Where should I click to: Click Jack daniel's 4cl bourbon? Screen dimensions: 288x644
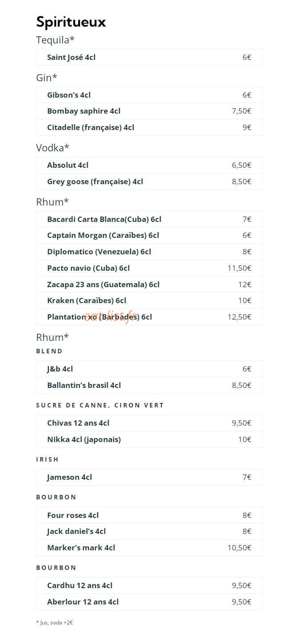(x=149, y=531)
